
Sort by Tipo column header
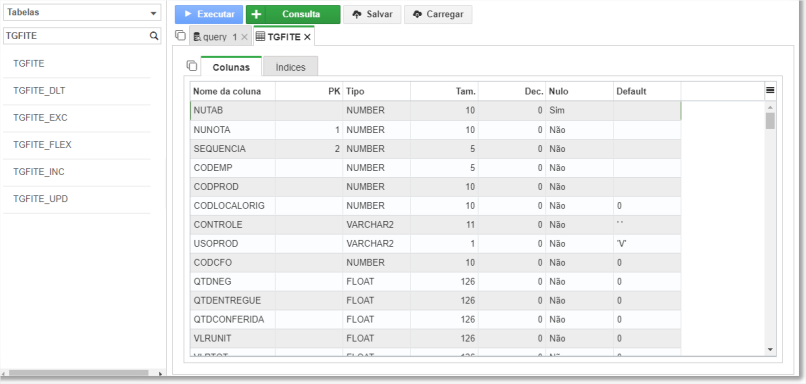pyautogui.click(x=377, y=92)
